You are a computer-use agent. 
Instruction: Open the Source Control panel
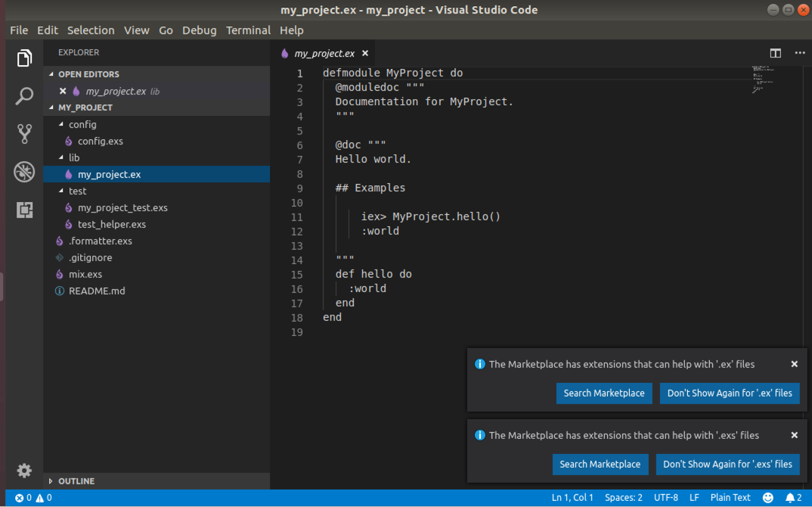[24, 132]
